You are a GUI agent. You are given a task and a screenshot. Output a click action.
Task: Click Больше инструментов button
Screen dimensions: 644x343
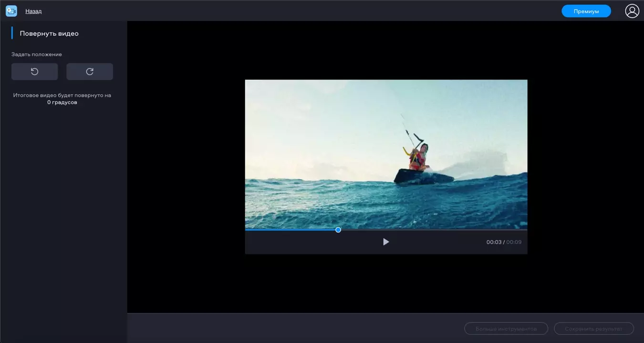click(x=506, y=329)
